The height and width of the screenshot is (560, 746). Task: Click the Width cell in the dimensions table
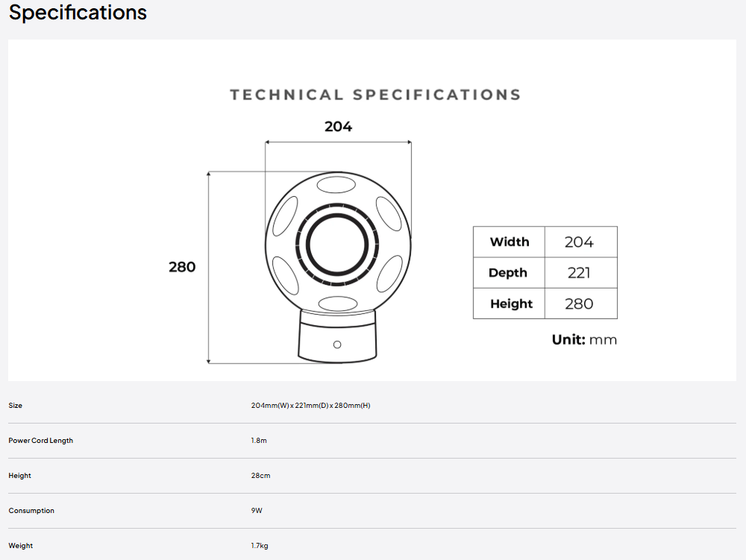[x=509, y=242]
